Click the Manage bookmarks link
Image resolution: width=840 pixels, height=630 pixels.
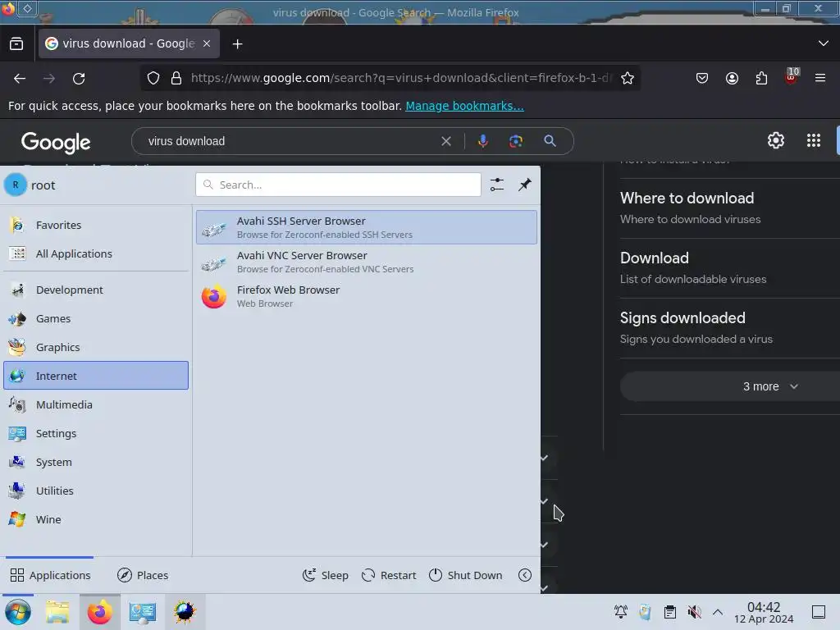coord(464,106)
